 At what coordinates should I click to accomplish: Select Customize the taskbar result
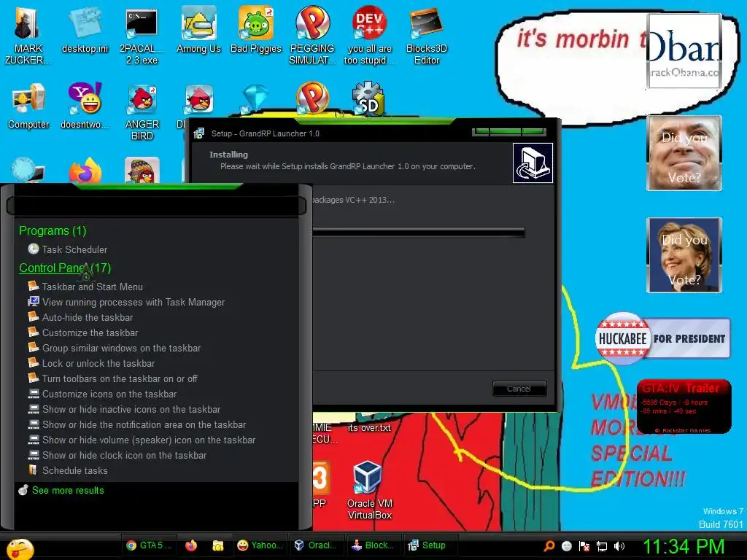[90, 332]
